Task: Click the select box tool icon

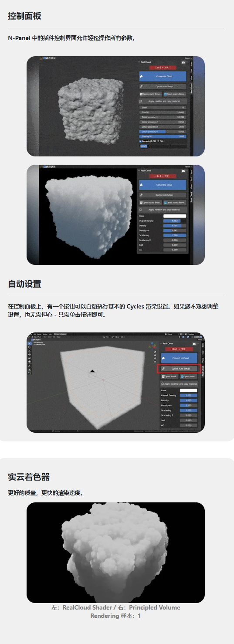Action: pyautogui.click(x=30, y=343)
